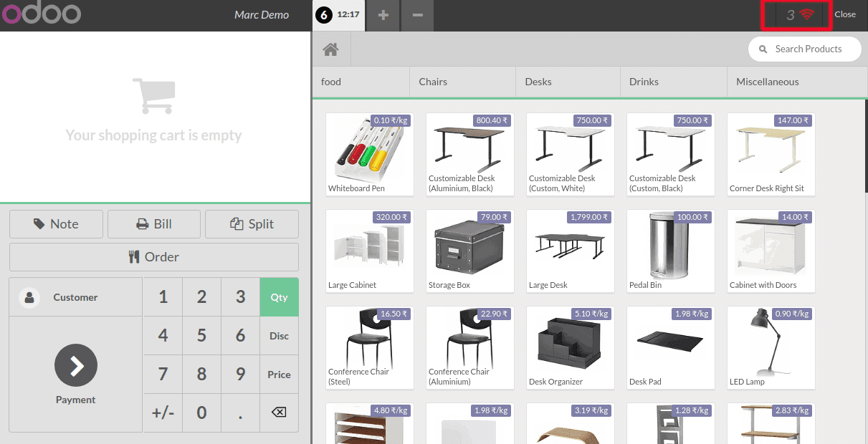868x444 pixels.
Task: Add Customizable Desk (Custom, White)
Action: pyautogui.click(x=571, y=154)
